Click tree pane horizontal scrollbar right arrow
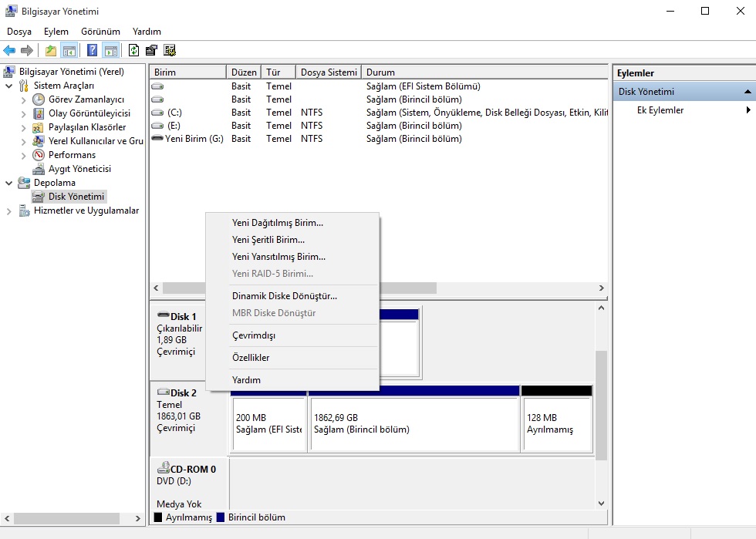The width and height of the screenshot is (756, 539). 138,518
